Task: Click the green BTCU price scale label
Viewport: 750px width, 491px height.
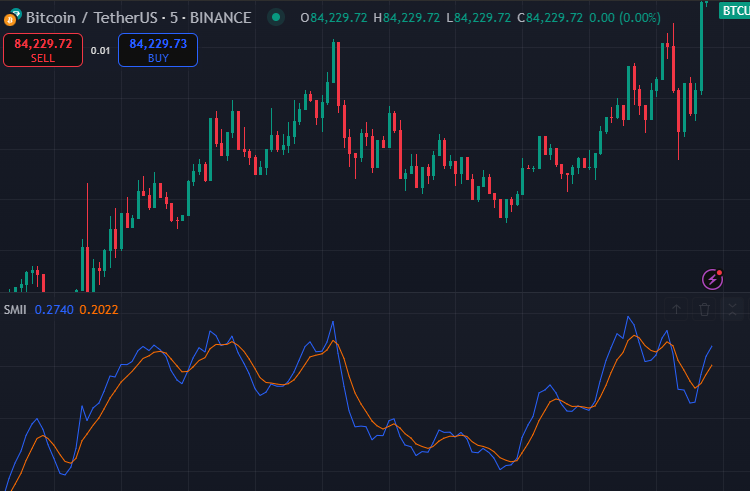Action: (735, 10)
